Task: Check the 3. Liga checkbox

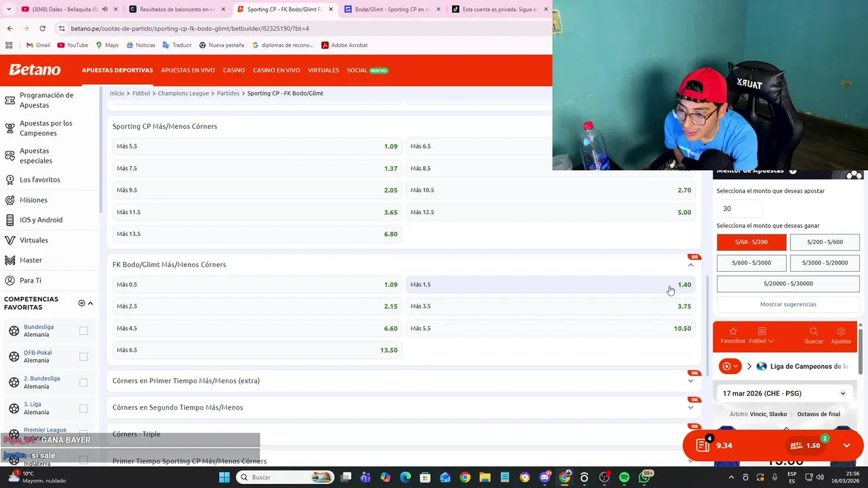Action: 83,408
